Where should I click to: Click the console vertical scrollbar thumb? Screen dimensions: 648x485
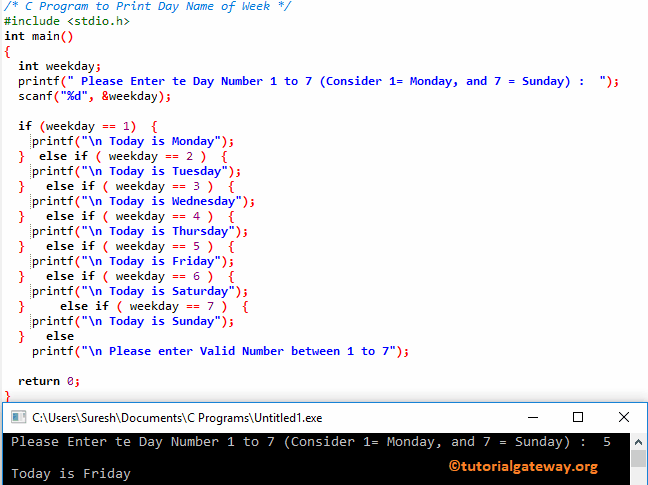tap(638, 459)
